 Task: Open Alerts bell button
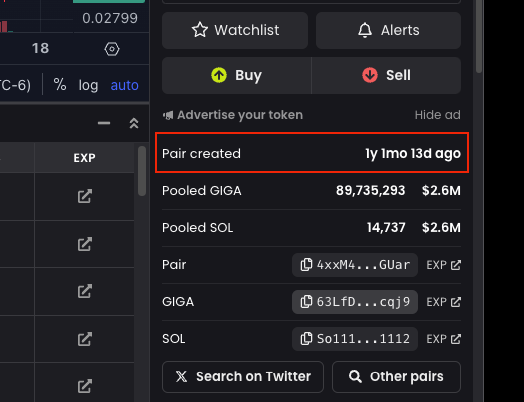388,30
